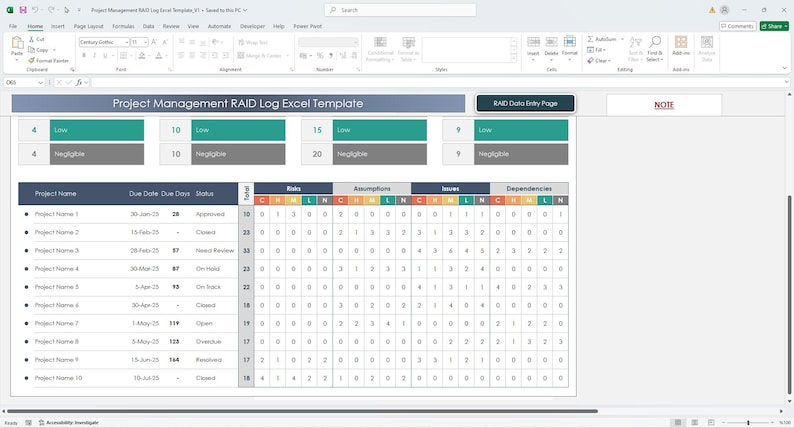Click Accessibility: Investigate in status bar
This screenshot has width=794, height=428.
pos(68,422)
